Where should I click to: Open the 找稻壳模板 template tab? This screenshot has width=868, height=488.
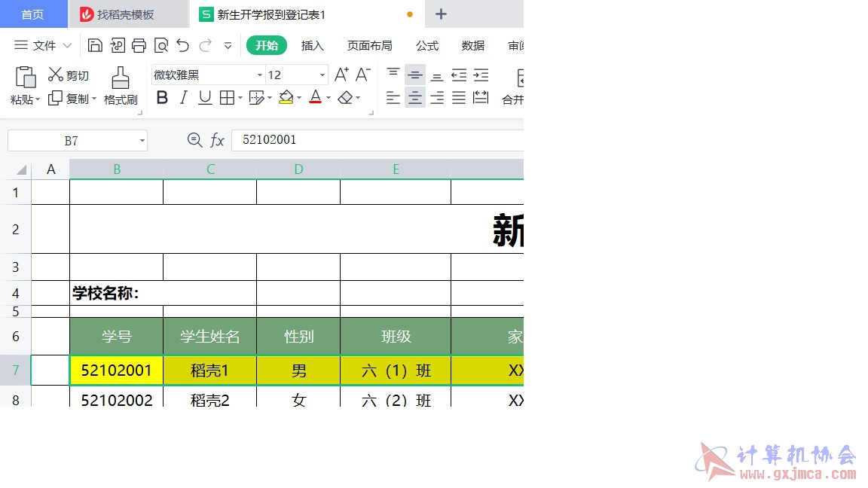pyautogui.click(x=129, y=14)
